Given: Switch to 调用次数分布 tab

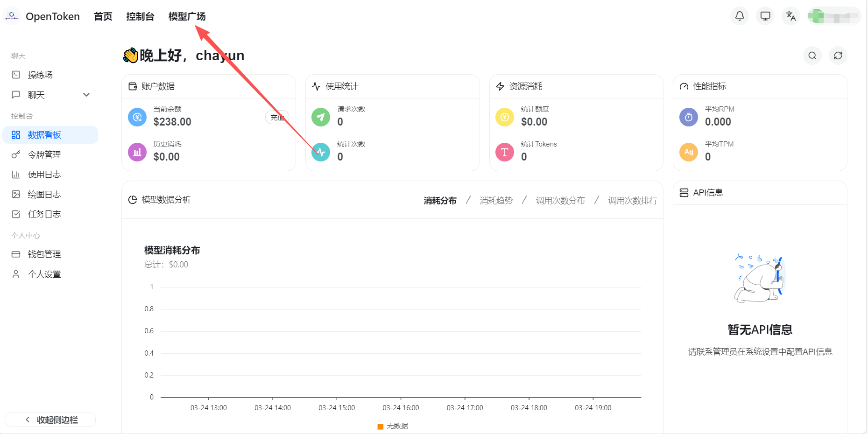Looking at the screenshot, I should (560, 201).
